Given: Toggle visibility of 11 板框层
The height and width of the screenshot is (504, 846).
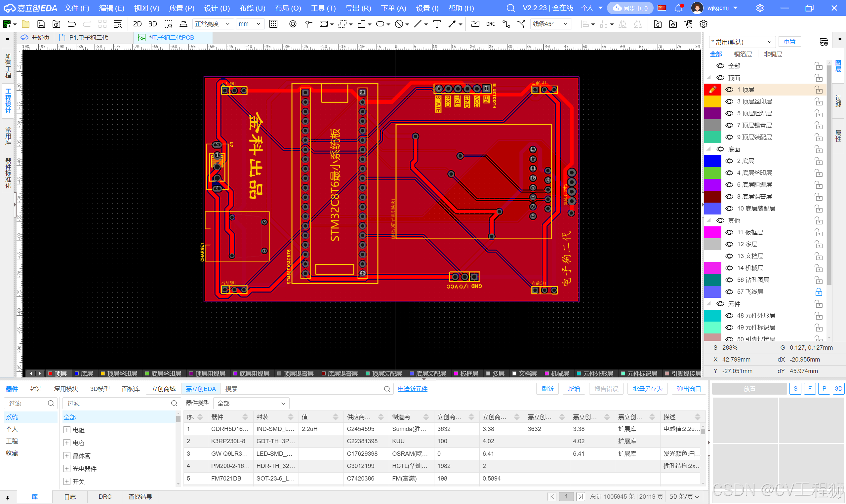Looking at the screenshot, I should pos(729,232).
